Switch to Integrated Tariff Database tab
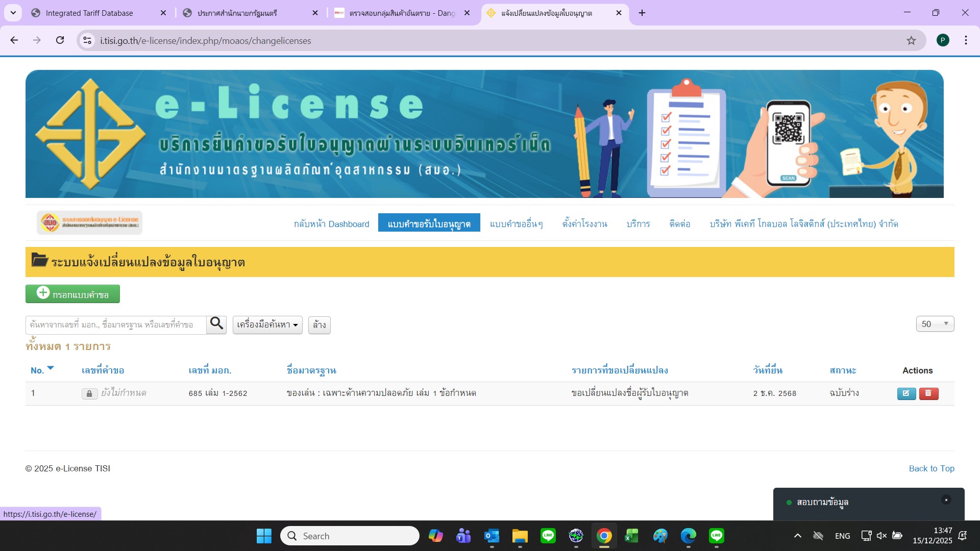This screenshot has width=980, height=551. [x=89, y=13]
